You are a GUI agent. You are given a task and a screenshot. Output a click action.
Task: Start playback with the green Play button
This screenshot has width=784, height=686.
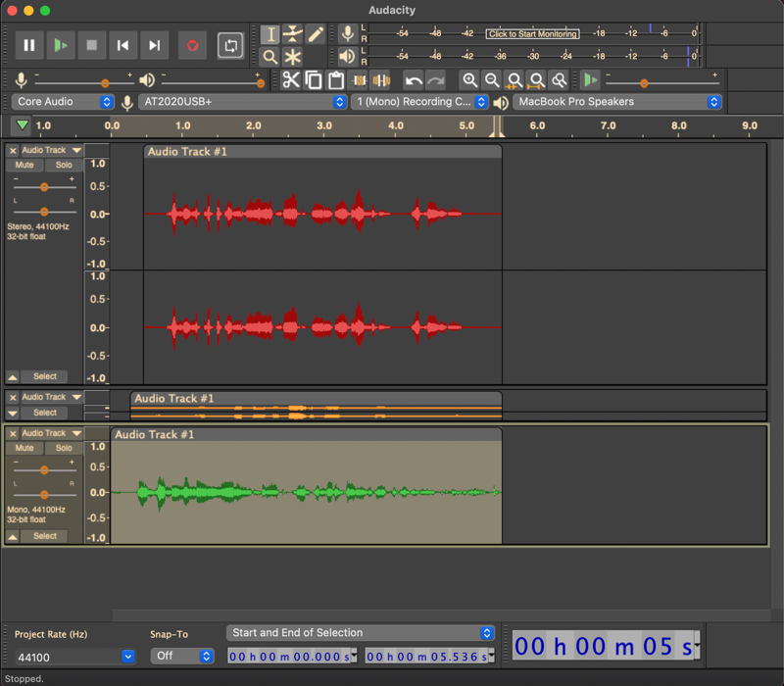coord(61,45)
